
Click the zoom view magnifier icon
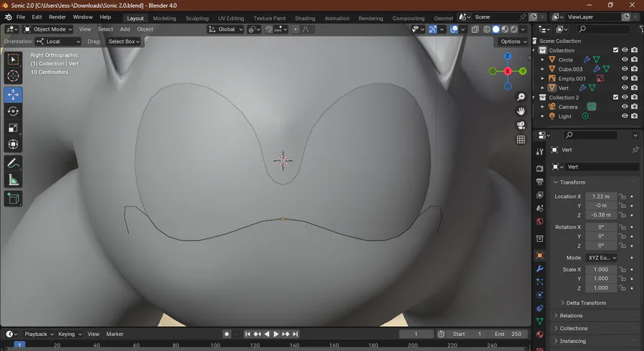(521, 97)
